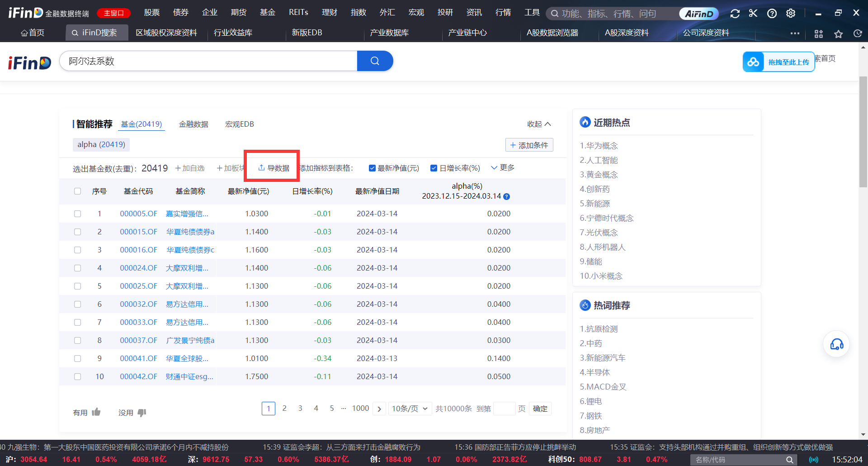Open the screenshot scissors tool
Image resolution: width=868 pixels, height=466 pixels.
click(x=753, y=14)
